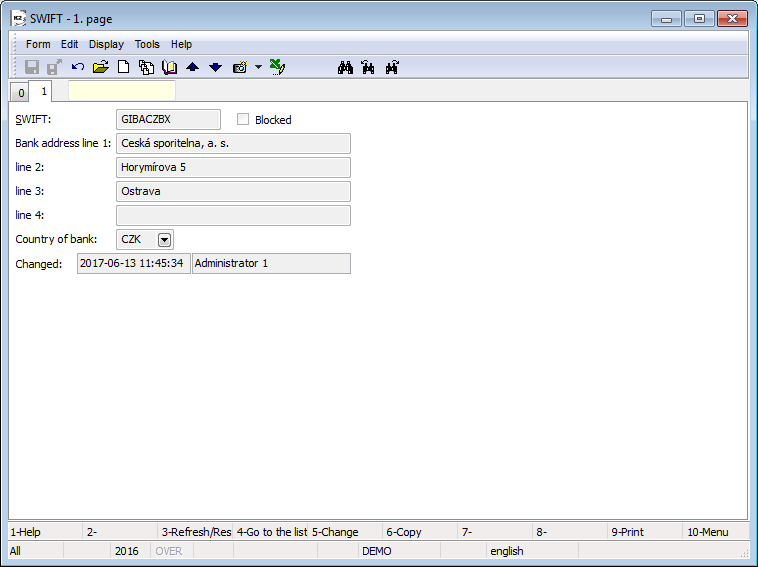This screenshot has height=567, width=758.
Task: Click the 2- function key button
Action: click(120, 532)
